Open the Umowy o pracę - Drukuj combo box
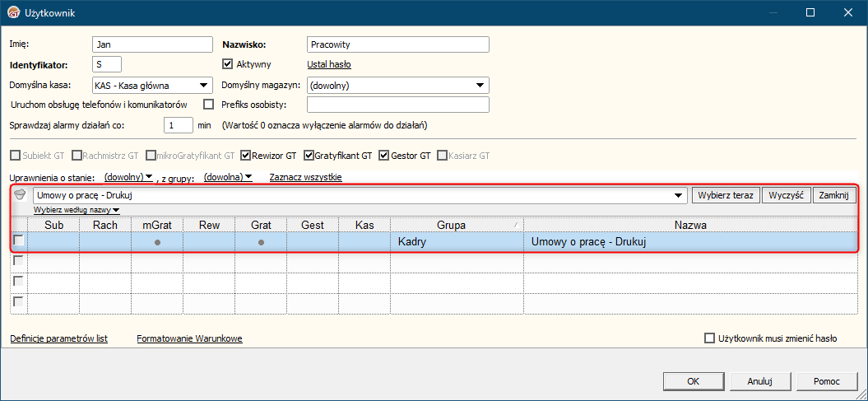Image resolution: width=868 pixels, height=401 pixels. pos(678,195)
